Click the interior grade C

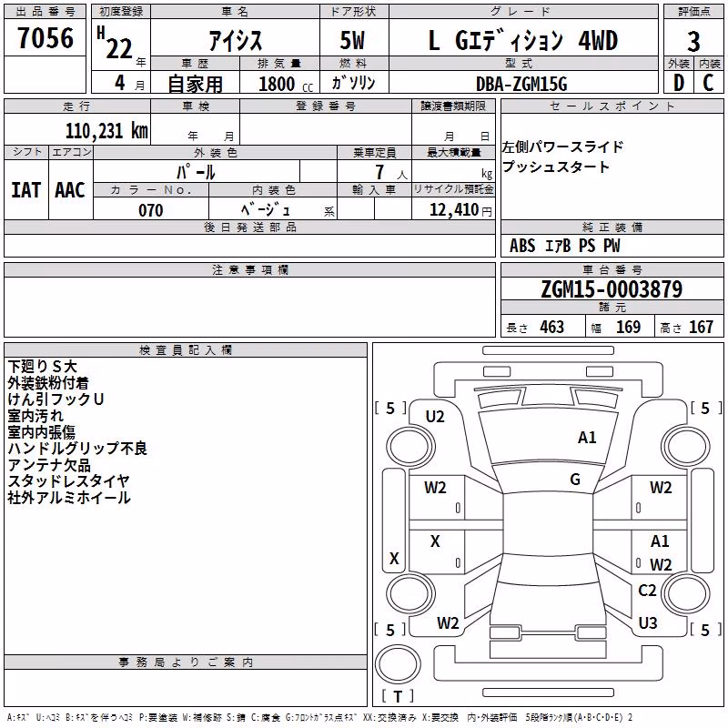[x=708, y=83]
